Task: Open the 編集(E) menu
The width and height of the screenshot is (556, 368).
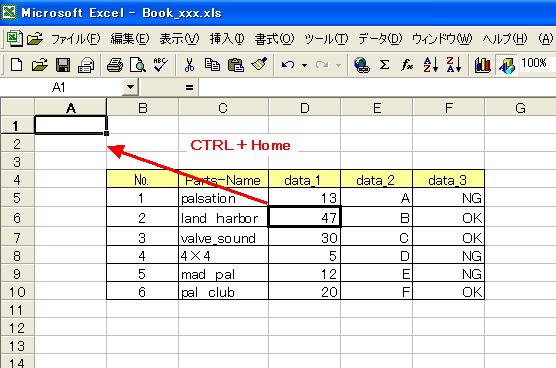Action: pos(130,39)
